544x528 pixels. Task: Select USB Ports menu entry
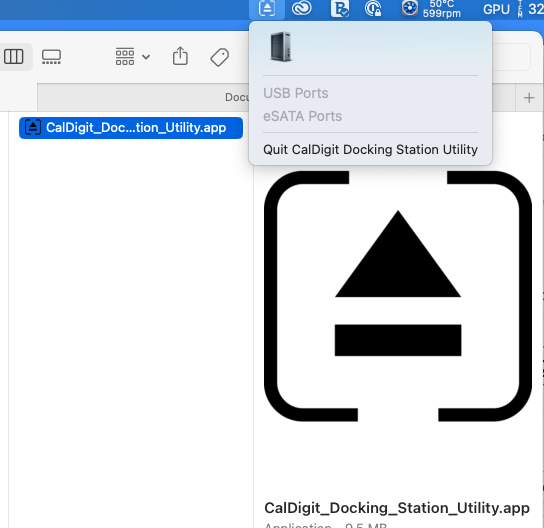[x=296, y=93]
